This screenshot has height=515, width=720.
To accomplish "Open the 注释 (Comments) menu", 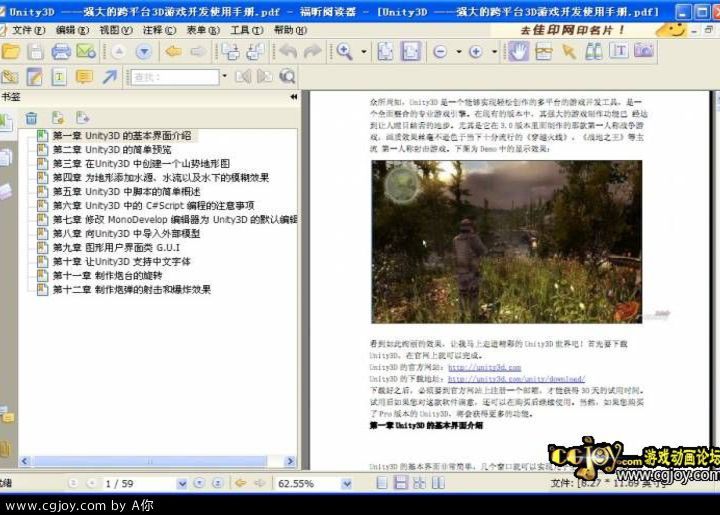I will [159, 30].
